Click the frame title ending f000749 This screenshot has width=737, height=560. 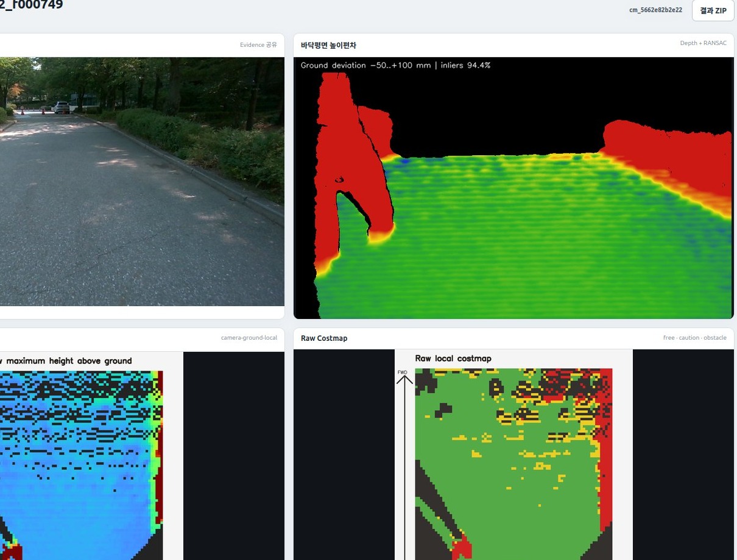pos(31,5)
